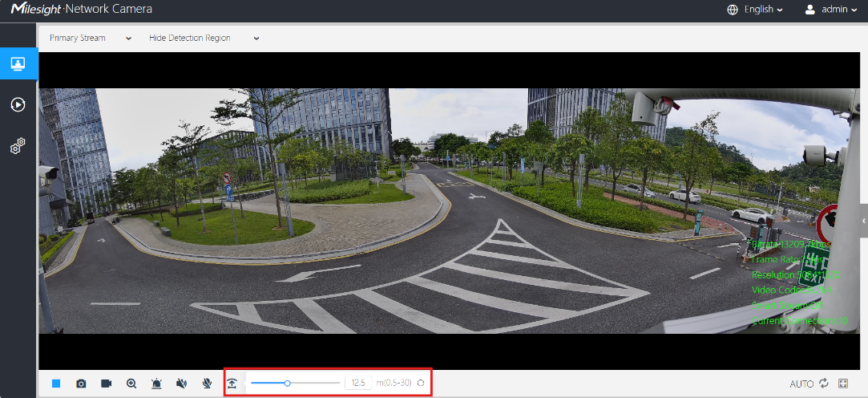The height and width of the screenshot is (398, 868).
Task: Click the globe language icon
Action: tap(733, 10)
